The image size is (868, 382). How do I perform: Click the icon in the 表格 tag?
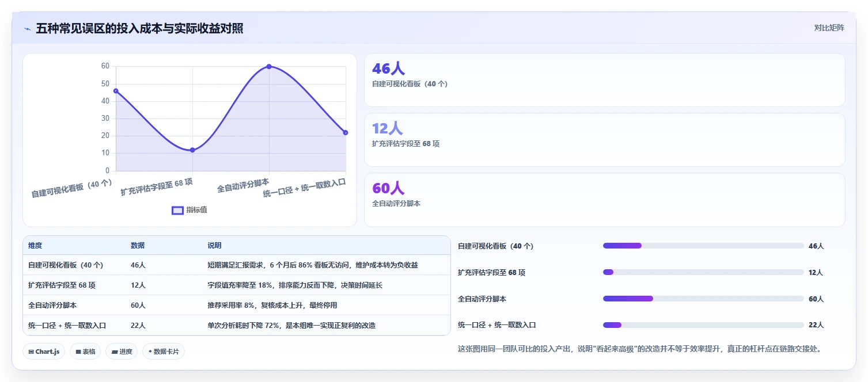[78, 352]
